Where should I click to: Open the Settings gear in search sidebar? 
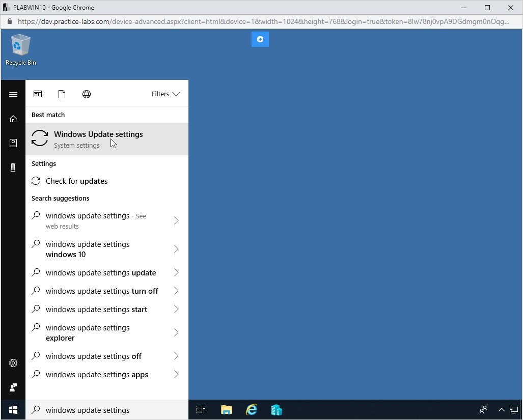13,363
